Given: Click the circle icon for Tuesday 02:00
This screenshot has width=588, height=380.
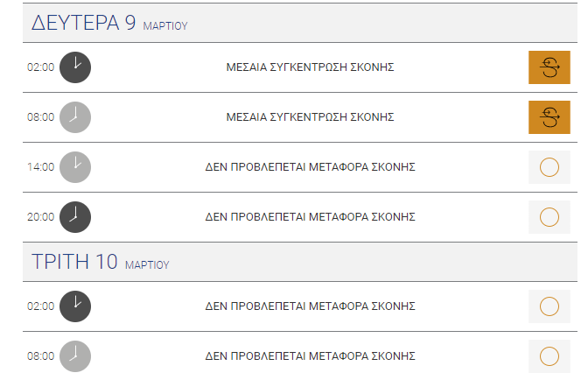Looking at the screenshot, I should coord(549,306).
